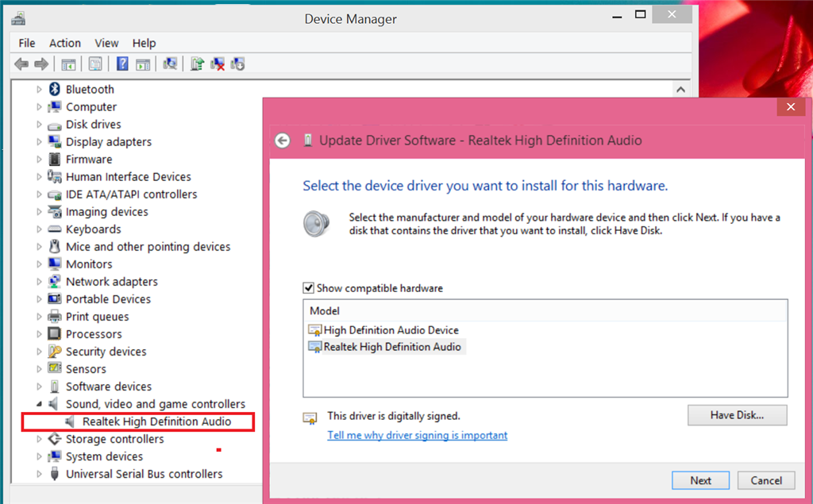Click the Security devices key icon
Viewport: 813px width, 504px height.
pos(55,352)
